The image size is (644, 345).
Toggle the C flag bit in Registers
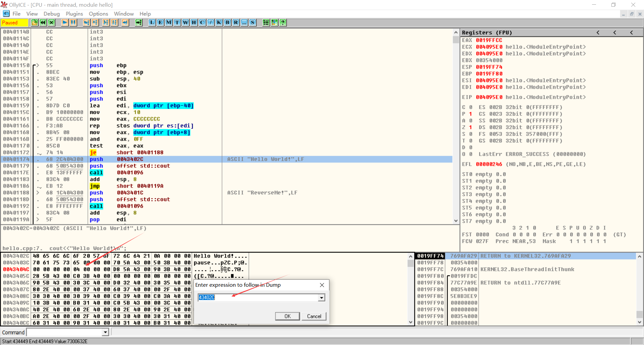pyautogui.click(x=471, y=107)
